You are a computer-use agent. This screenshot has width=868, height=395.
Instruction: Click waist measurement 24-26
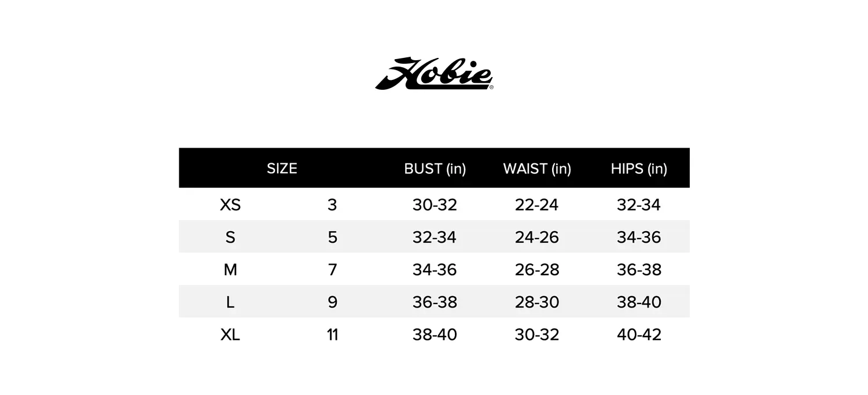(537, 237)
